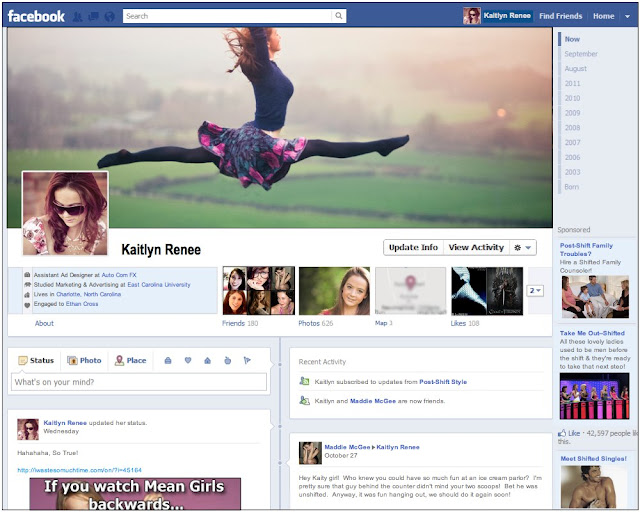Viewport: 640px width, 512px height.
Task: Open Meet Shifted Singles ad title
Action: 593,459
